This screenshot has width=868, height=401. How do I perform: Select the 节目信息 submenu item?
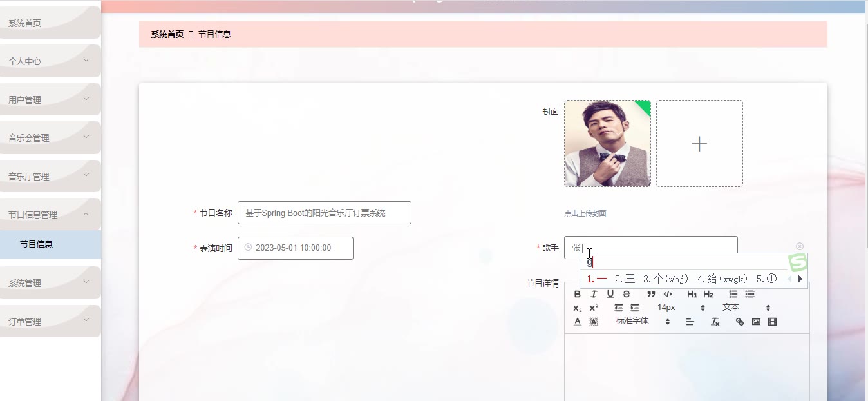tap(50, 244)
